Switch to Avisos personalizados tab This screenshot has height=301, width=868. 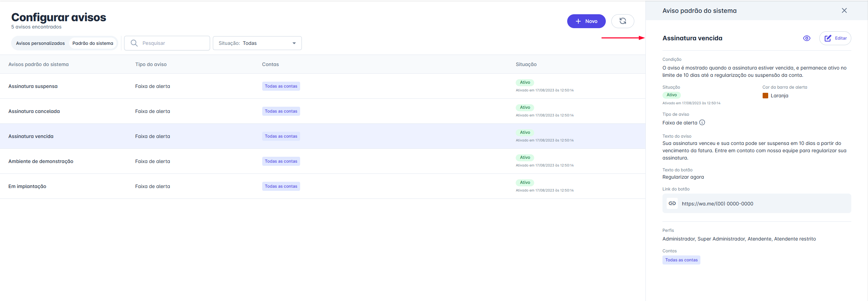(40, 43)
